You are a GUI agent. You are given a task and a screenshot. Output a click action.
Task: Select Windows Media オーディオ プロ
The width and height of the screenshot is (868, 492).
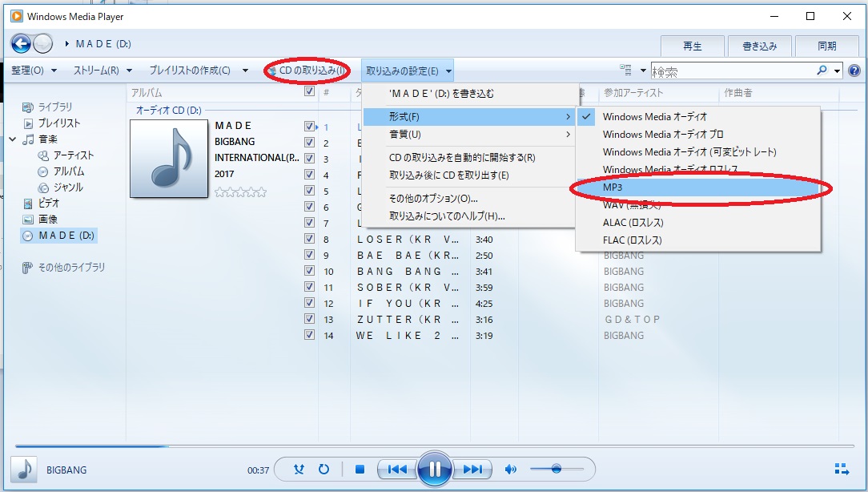tap(698, 134)
